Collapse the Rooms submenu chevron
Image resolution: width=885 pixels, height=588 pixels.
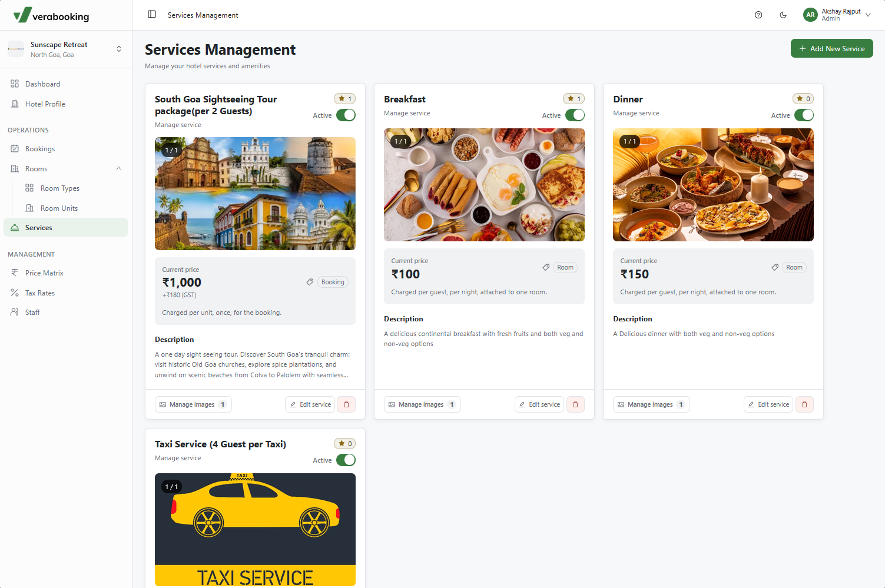119,168
